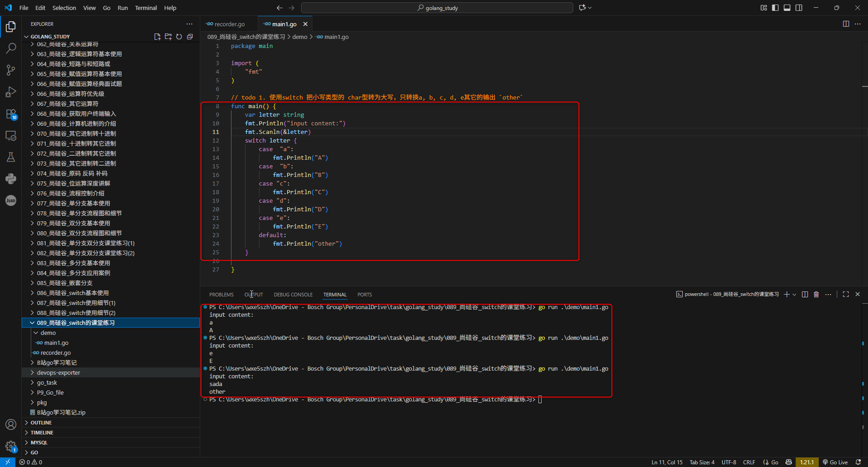This screenshot has height=467, width=868.
Task: Open the Testing flask view
Action: pyautogui.click(x=11, y=157)
